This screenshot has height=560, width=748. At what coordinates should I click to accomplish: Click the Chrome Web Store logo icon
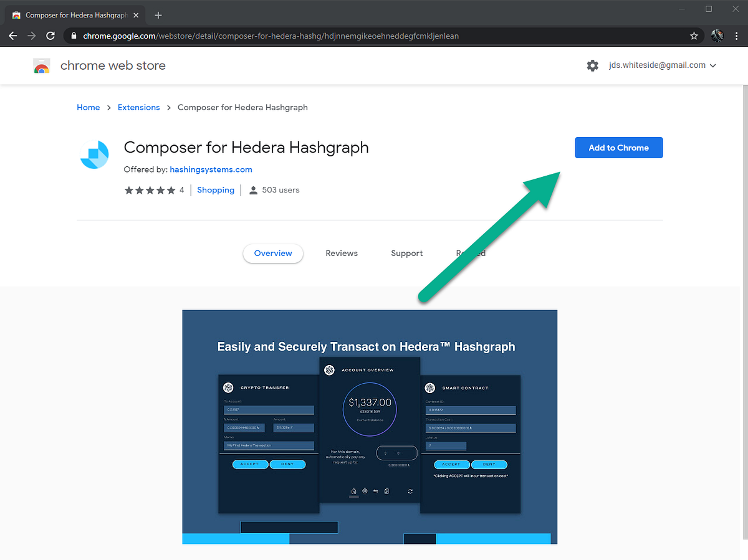tap(41, 65)
